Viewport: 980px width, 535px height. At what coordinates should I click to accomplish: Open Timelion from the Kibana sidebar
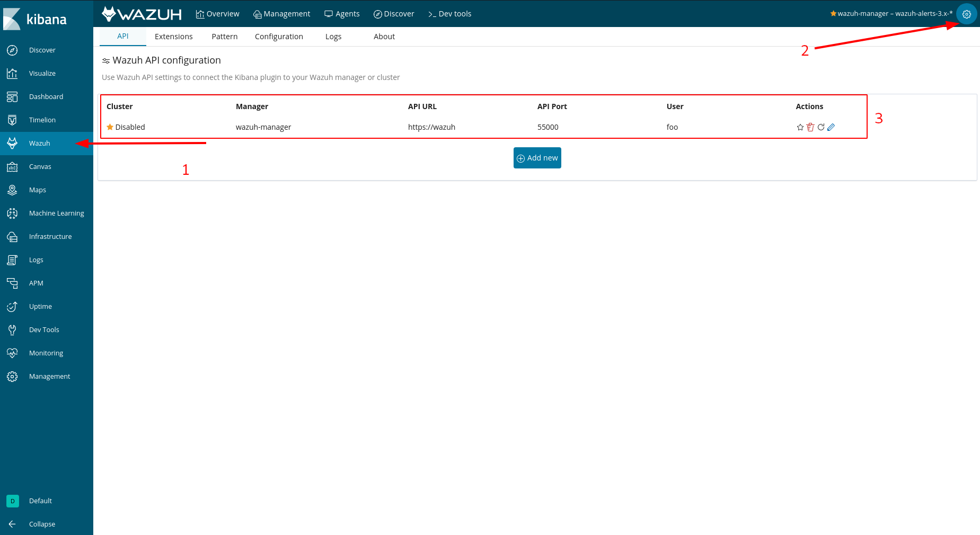pyautogui.click(x=42, y=120)
